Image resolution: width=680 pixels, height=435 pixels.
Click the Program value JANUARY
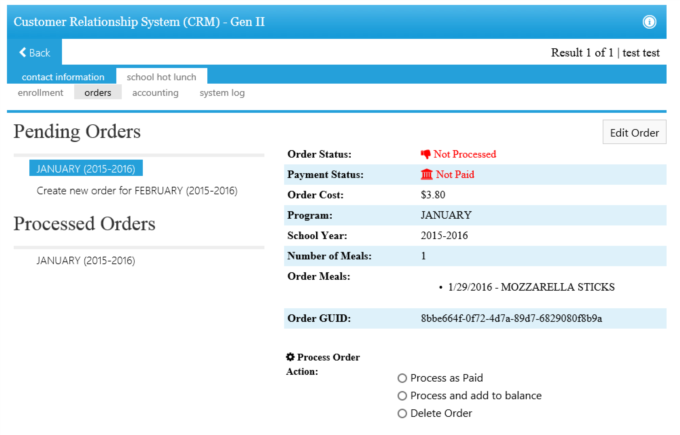[446, 215]
